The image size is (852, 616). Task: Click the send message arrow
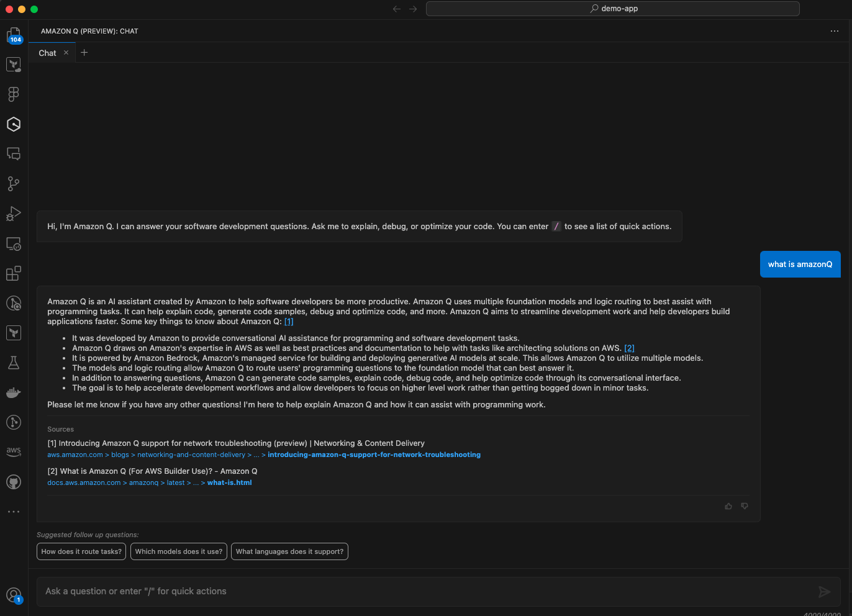click(x=825, y=592)
